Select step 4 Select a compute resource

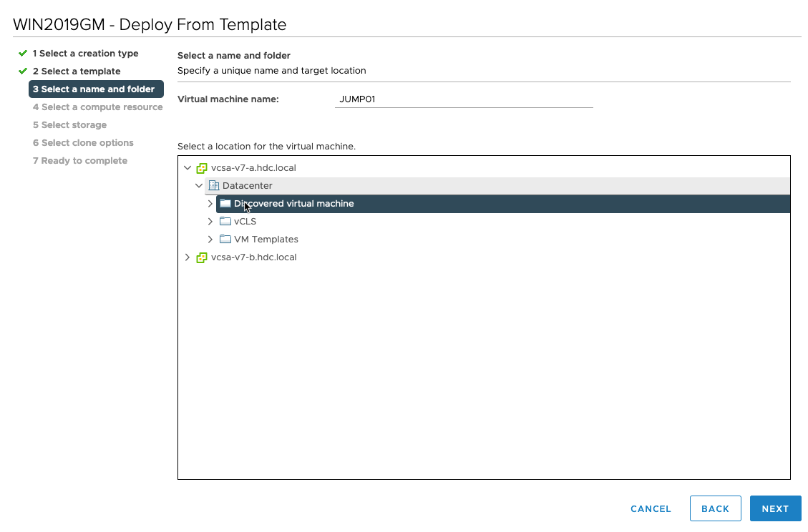(97, 107)
